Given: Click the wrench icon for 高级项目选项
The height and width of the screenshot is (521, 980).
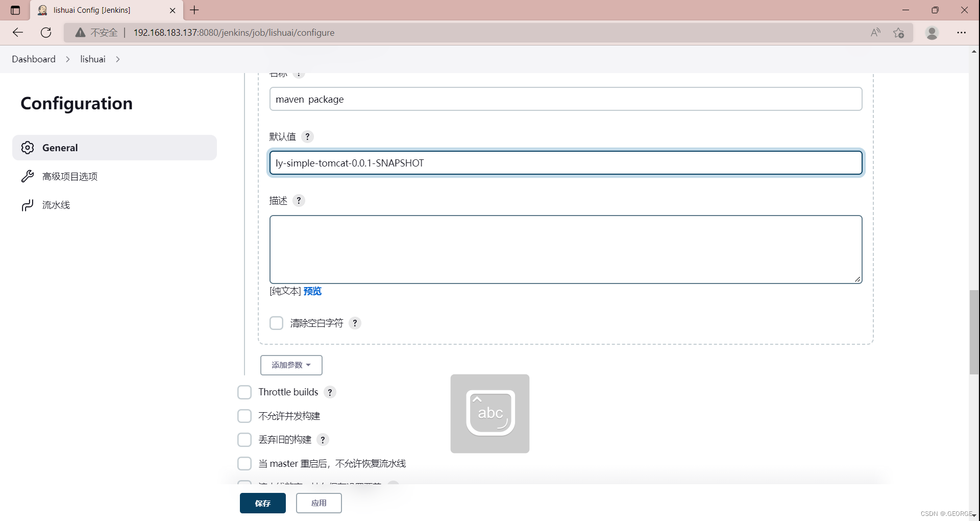Looking at the screenshot, I should [x=28, y=176].
